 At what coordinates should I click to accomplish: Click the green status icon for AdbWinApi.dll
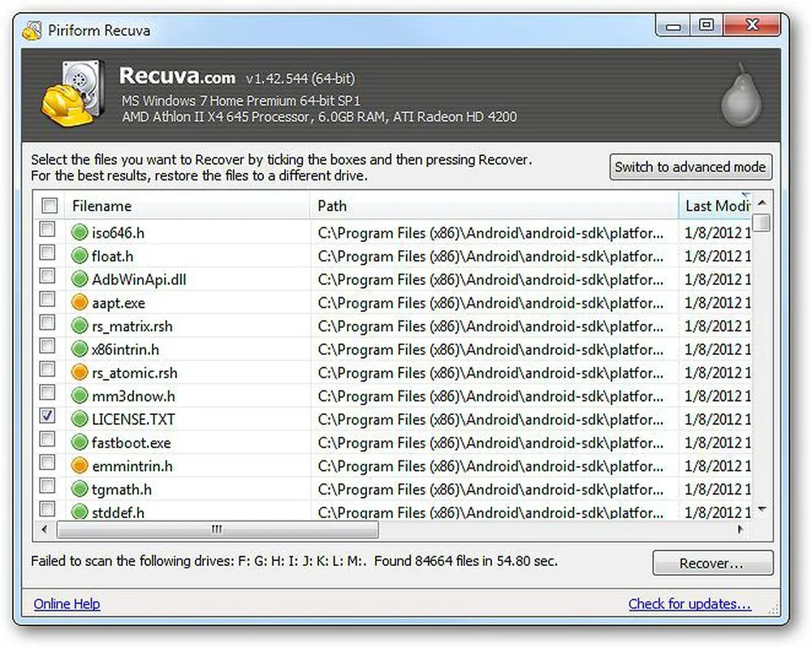coord(80,279)
